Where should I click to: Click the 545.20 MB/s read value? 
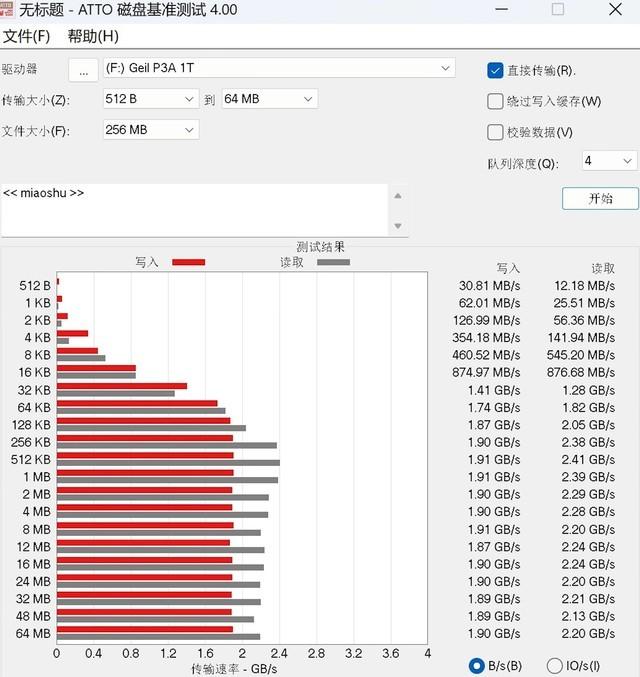coord(581,355)
